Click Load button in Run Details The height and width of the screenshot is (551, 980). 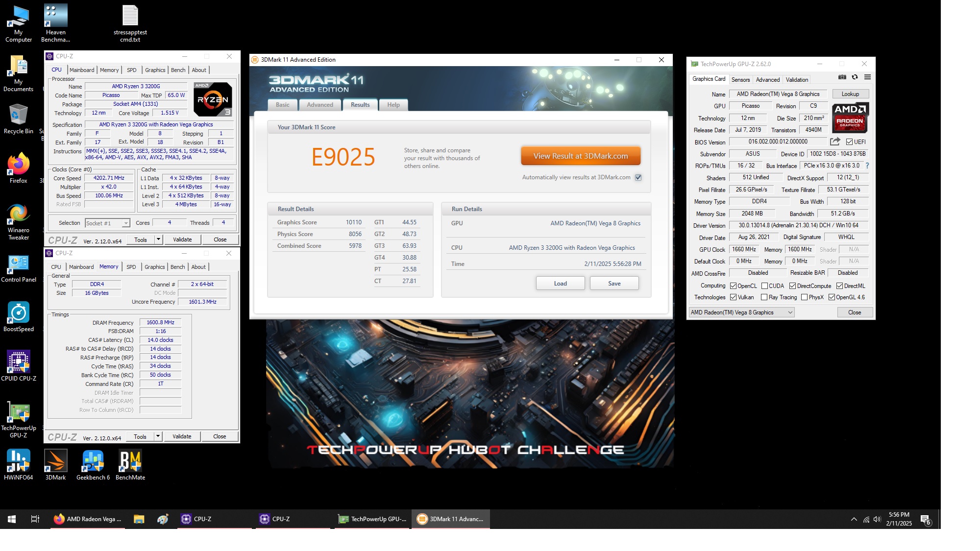pyautogui.click(x=560, y=284)
